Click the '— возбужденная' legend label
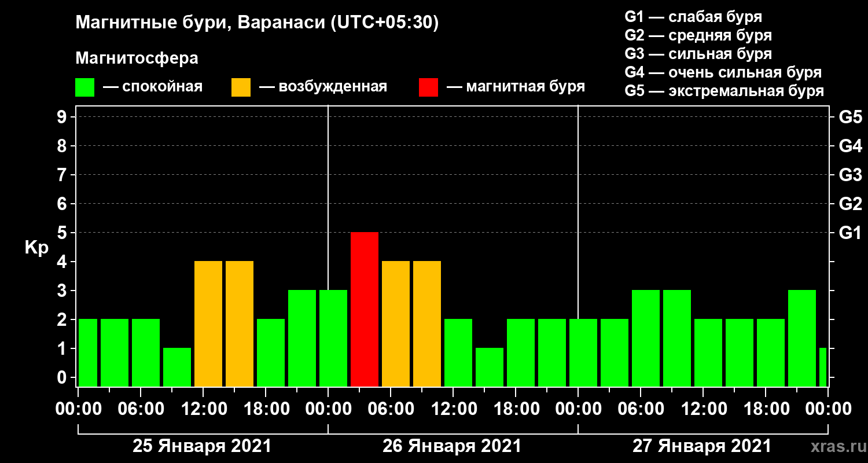This screenshot has width=868, height=463. pos(323,87)
